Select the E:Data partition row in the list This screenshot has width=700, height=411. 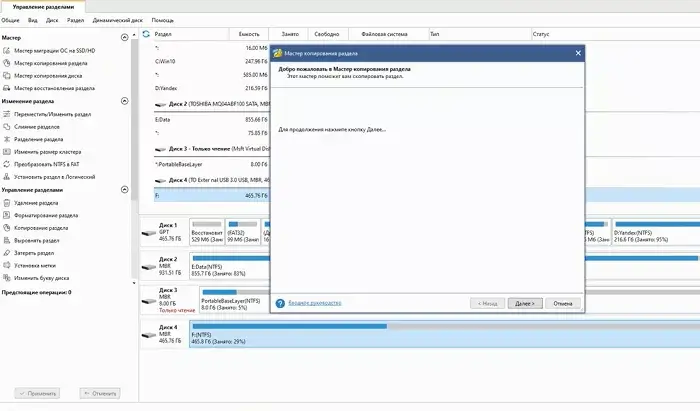tap(212, 120)
